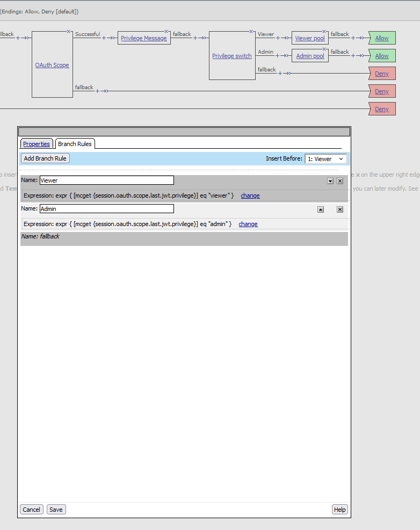420x530 pixels.
Task: Save the branch rule changes
Action: (x=56, y=510)
